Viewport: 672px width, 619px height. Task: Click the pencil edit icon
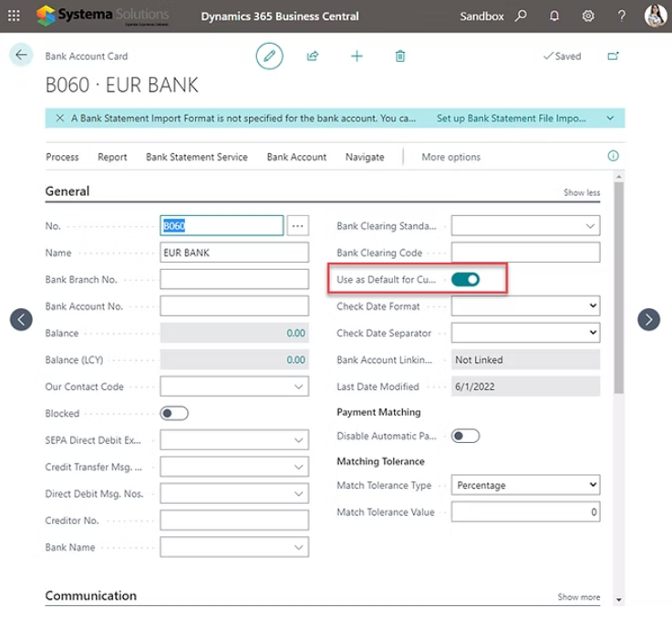pyautogui.click(x=269, y=57)
